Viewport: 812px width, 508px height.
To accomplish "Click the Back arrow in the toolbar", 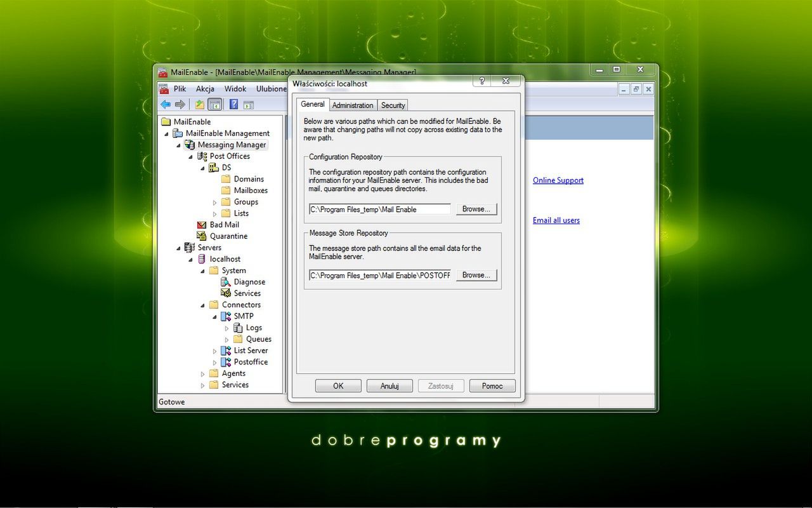I will click(x=166, y=105).
